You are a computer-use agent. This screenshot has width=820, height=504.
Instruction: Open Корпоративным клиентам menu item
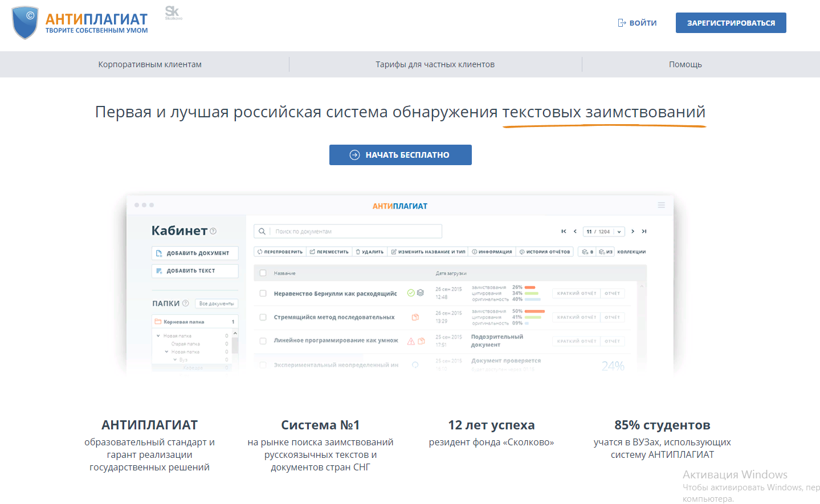point(150,64)
